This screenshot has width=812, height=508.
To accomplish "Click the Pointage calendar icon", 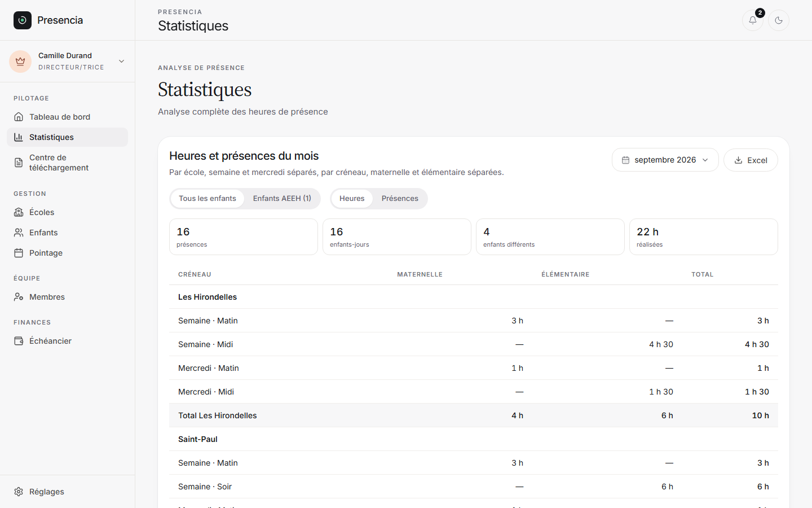I will [x=19, y=253].
